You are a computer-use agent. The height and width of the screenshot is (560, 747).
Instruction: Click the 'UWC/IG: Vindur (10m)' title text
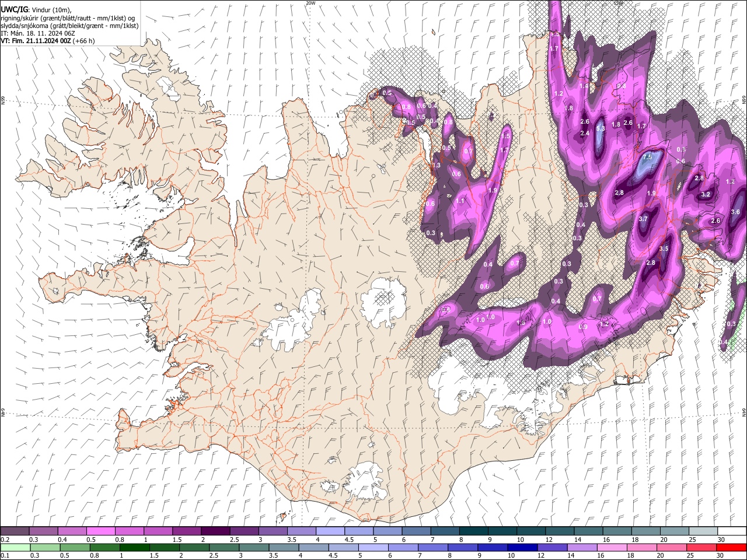(x=36, y=9)
